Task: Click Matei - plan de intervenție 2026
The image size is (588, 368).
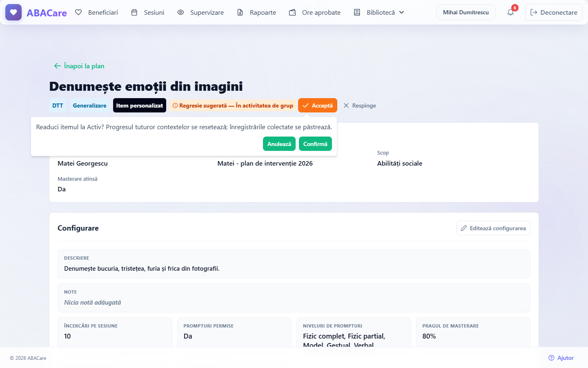Action: click(x=265, y=163)
